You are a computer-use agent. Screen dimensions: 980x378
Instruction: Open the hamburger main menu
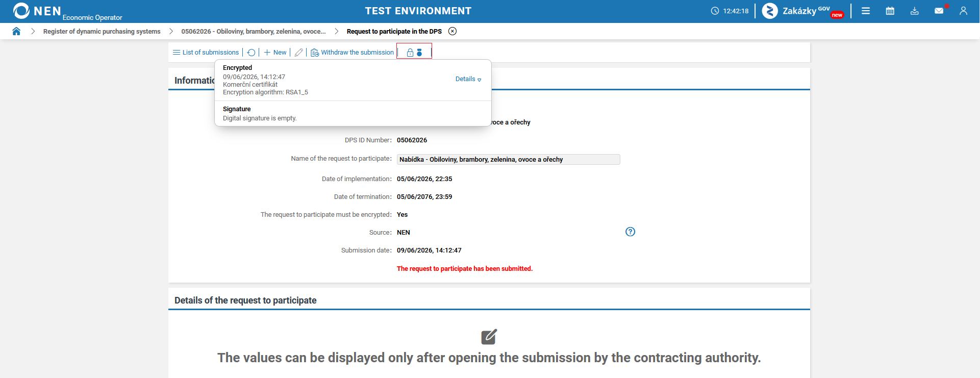point(866,11)
